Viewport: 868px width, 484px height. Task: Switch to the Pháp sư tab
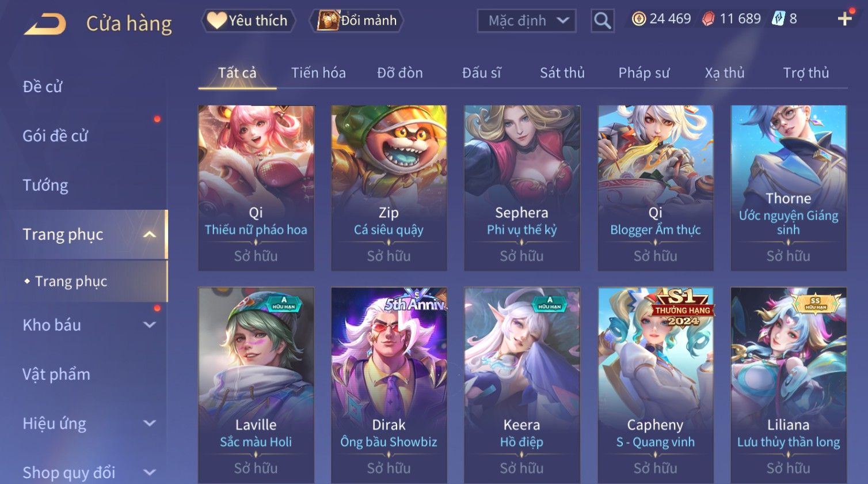click(x=644, y=73)
